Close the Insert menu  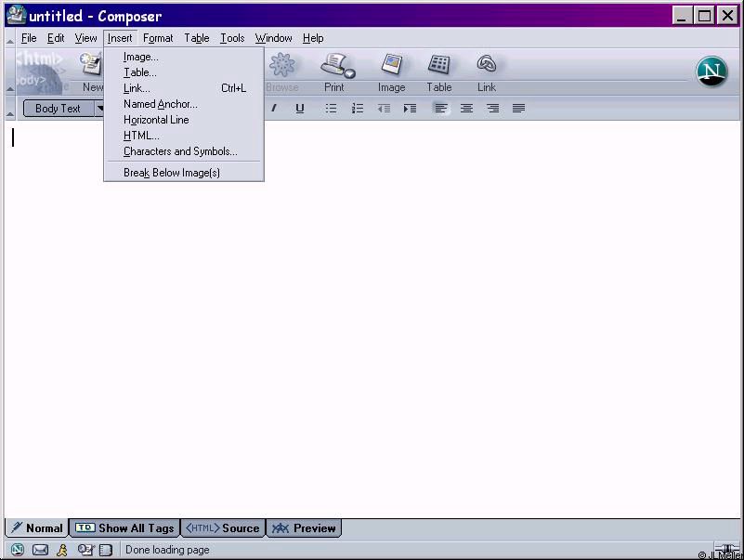(x=120, y=38)
